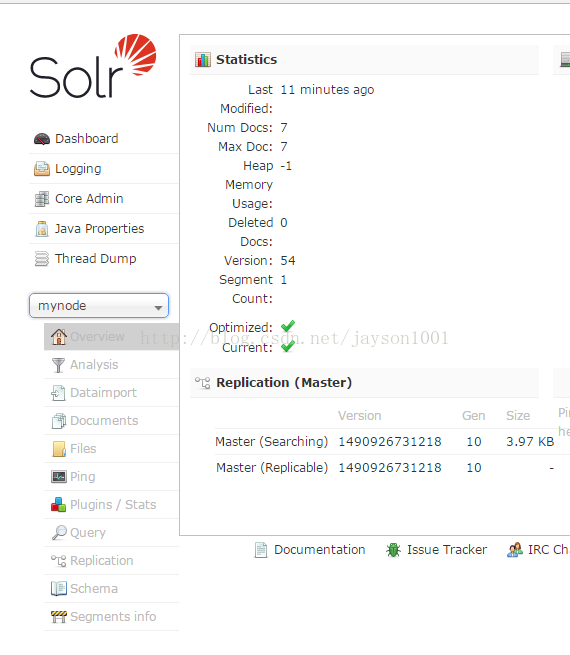
Task: Click the 3.97 KB size cell
Action: pos(530,442)
